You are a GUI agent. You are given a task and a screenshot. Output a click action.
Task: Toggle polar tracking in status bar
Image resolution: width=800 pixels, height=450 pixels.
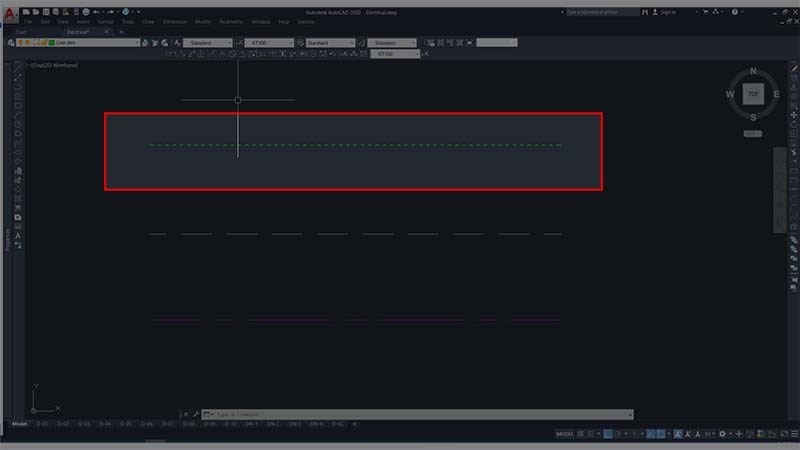618,434
